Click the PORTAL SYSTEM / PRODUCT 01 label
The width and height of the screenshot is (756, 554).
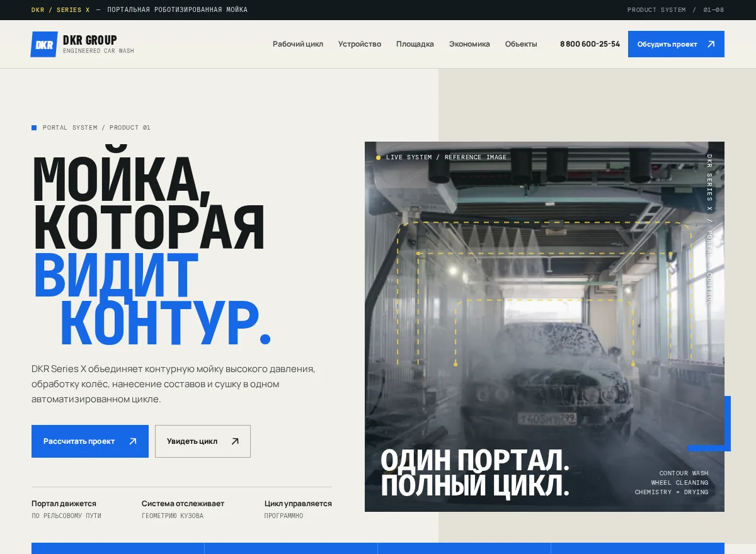click(x=96, y=128)
